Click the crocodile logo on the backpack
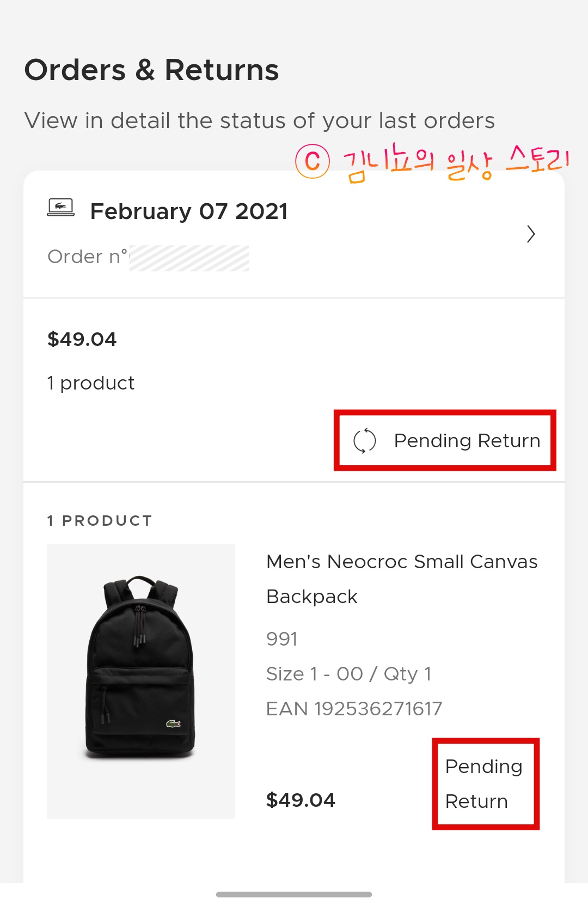The height and width of the screenshot is (906, 588). pos(174,724)
